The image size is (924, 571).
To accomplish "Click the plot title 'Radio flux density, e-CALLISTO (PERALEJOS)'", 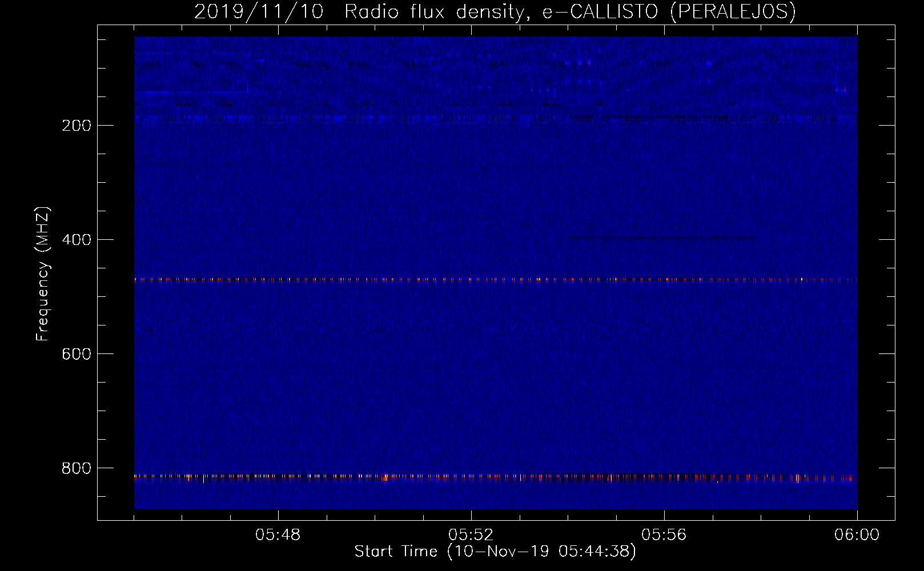I will click(x=570, y=11).
